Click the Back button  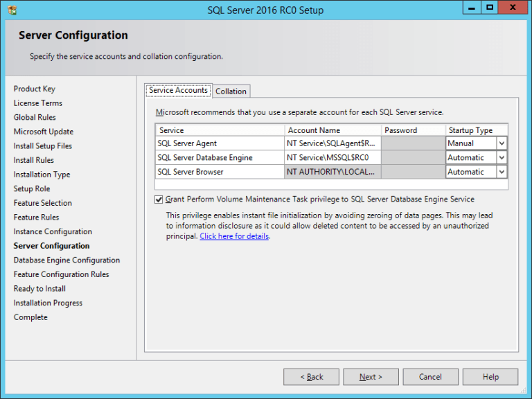click(311, 377)
